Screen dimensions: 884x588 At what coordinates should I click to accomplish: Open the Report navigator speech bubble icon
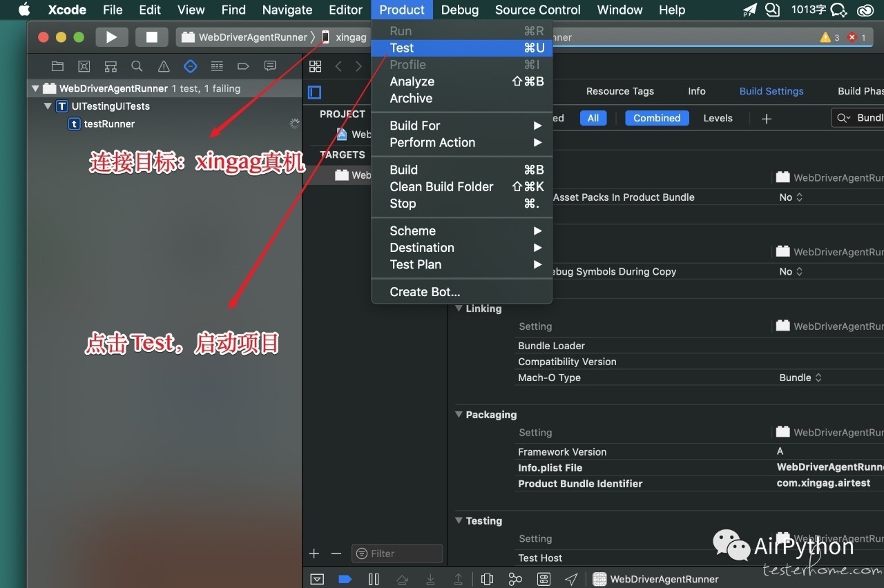pos(270,66)
